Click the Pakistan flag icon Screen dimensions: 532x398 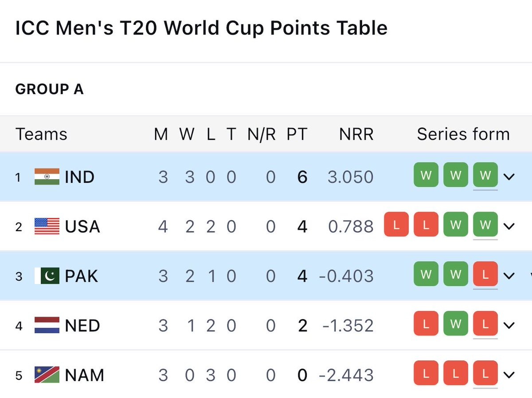47,276
